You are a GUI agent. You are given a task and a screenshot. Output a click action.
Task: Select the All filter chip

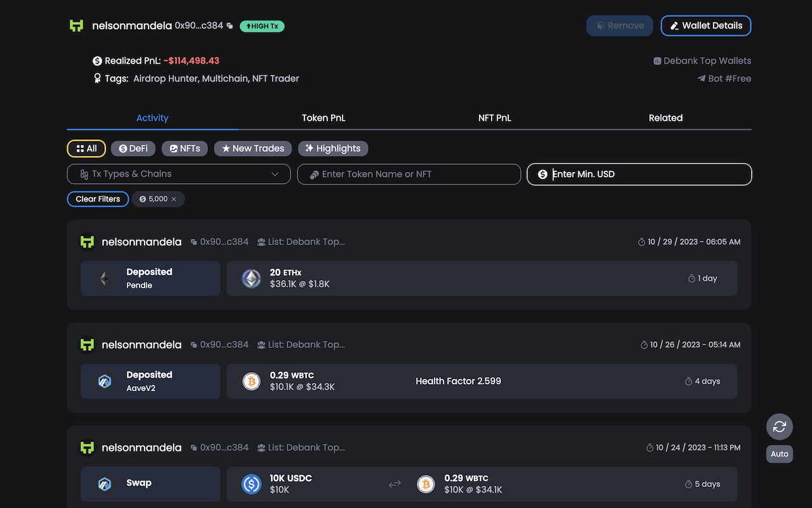[86, 149]
